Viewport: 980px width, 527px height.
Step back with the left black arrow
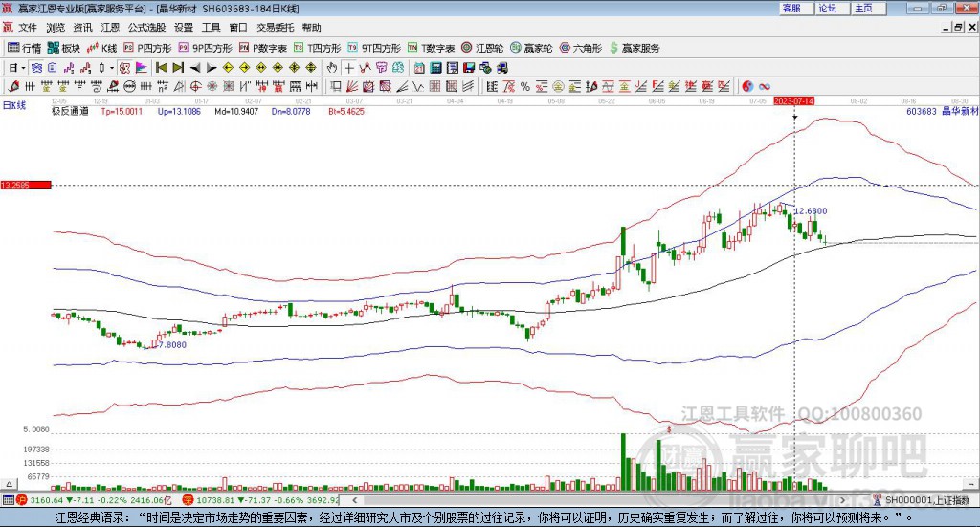point(195,68)
